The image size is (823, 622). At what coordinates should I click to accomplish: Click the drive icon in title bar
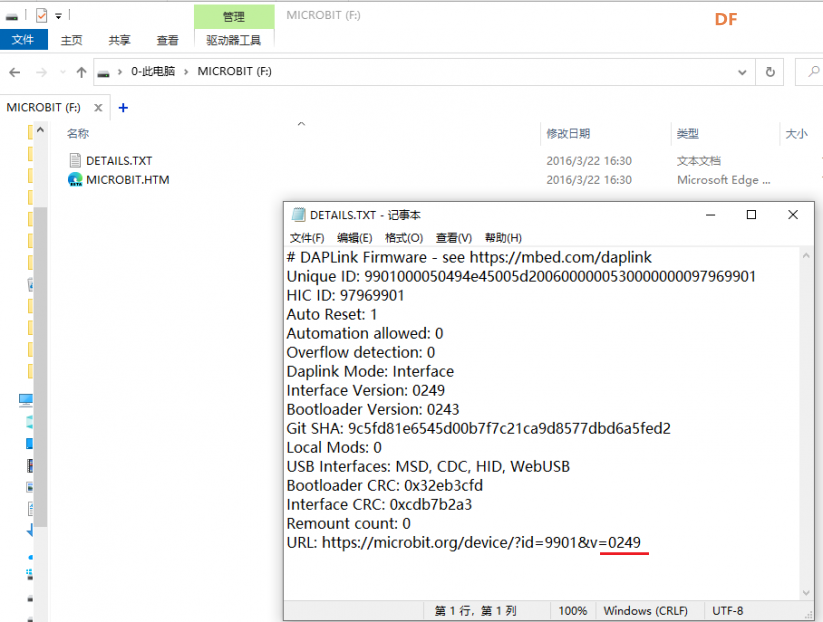pos(12,17)
